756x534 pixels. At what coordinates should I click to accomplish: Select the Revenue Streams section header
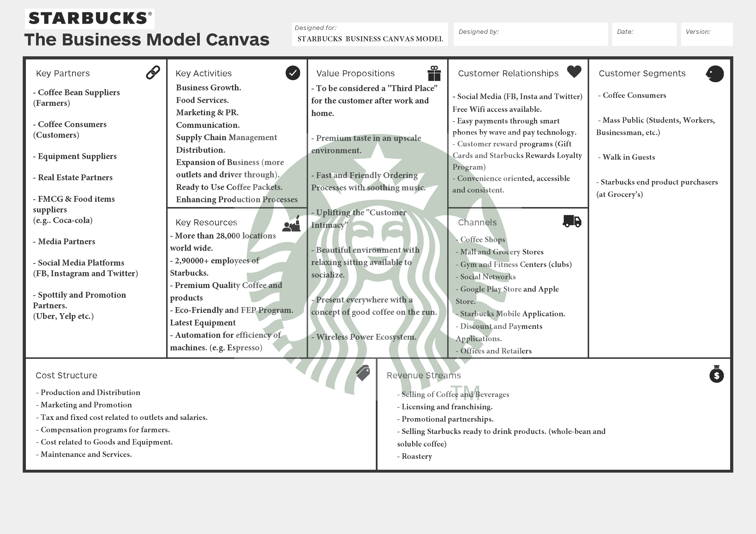pyautogui.click(x=423, y=375)
